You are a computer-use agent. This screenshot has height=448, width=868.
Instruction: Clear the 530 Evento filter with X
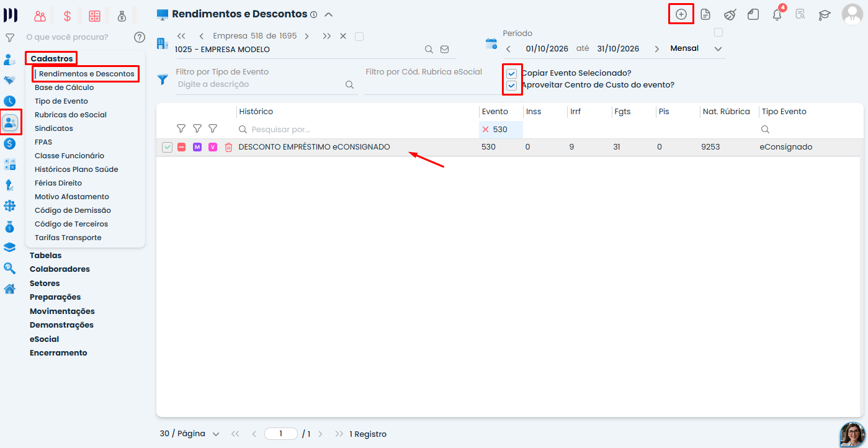coord(485,130)
